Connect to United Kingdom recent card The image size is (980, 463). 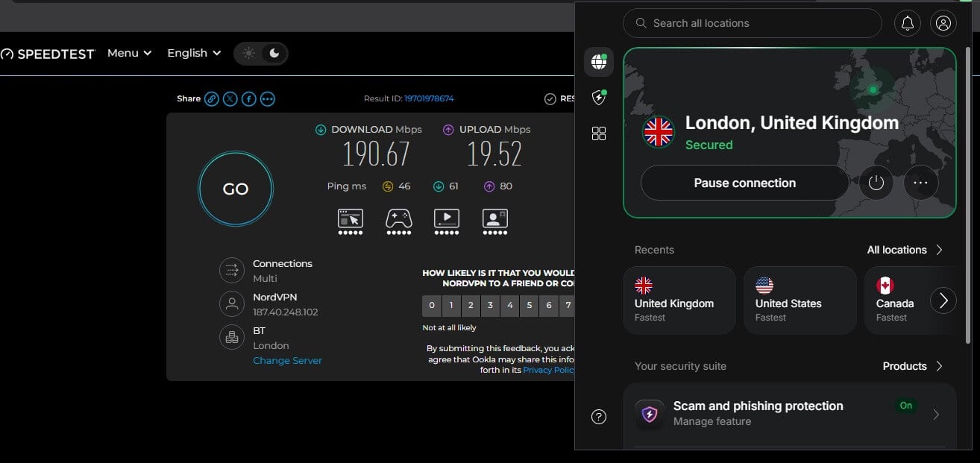[679, 300]
